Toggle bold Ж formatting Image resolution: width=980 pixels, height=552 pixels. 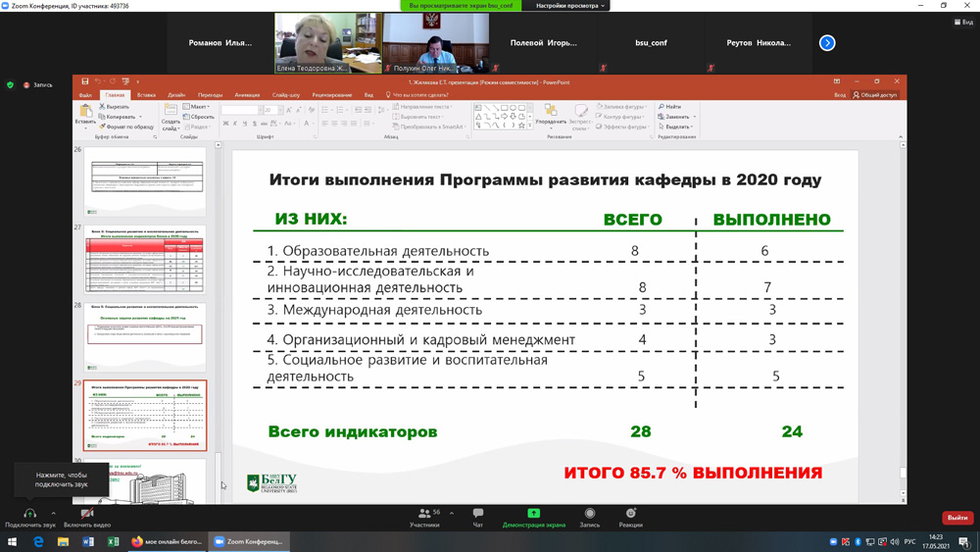[225, 124]
